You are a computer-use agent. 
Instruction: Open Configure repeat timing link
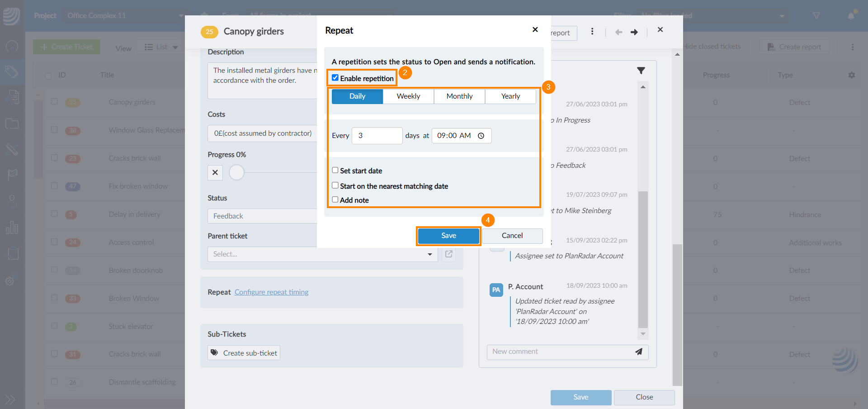pyautogui.click(x=271, y=292)
